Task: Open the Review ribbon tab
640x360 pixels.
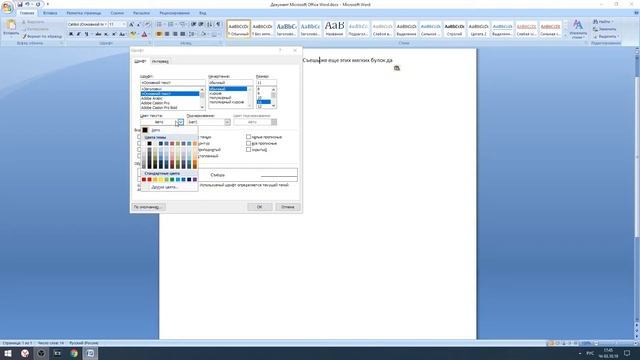Action: (175, 13)
